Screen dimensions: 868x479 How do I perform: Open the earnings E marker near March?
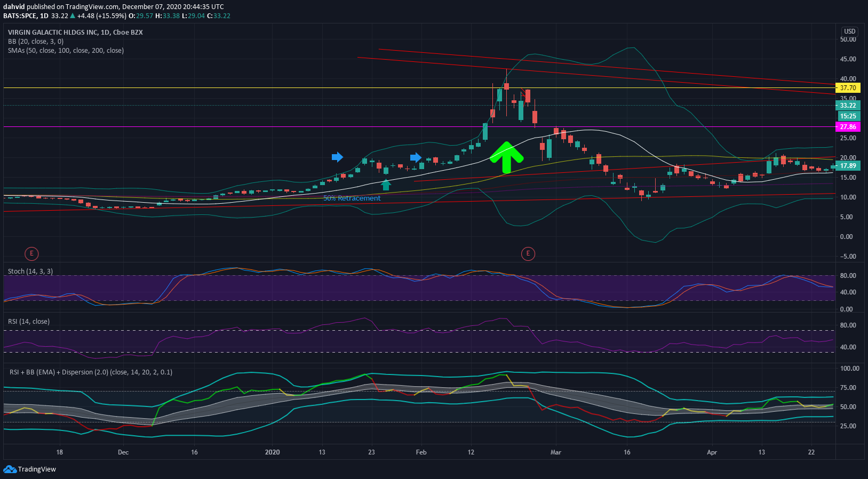528,253
